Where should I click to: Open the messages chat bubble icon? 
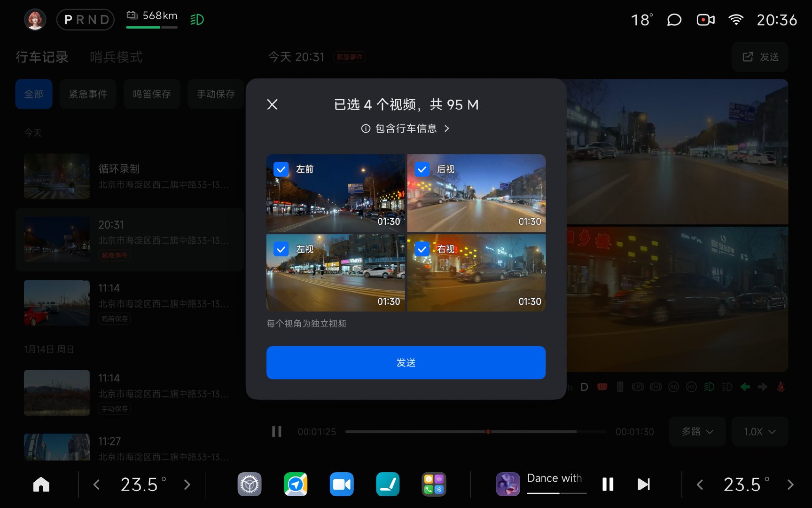(674, 20)
